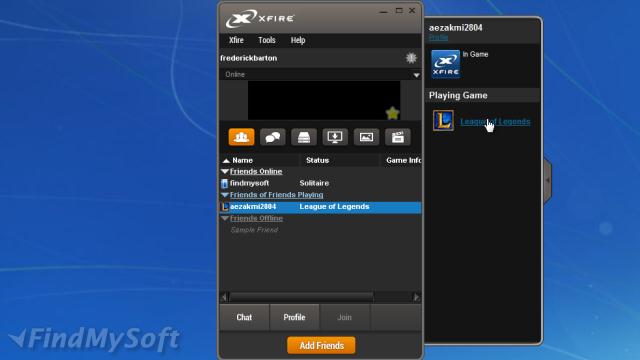
Task: Open the Screenshots picture icon
Action: (366, 137)
